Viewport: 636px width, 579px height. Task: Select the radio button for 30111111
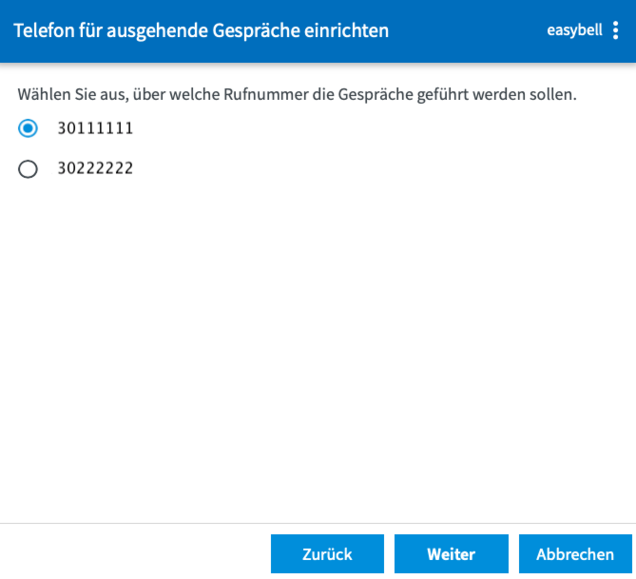coord(28,128)
